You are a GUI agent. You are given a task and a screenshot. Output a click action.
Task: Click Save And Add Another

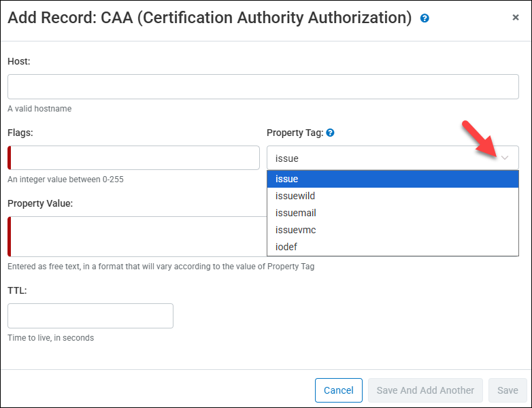(425, 390)
